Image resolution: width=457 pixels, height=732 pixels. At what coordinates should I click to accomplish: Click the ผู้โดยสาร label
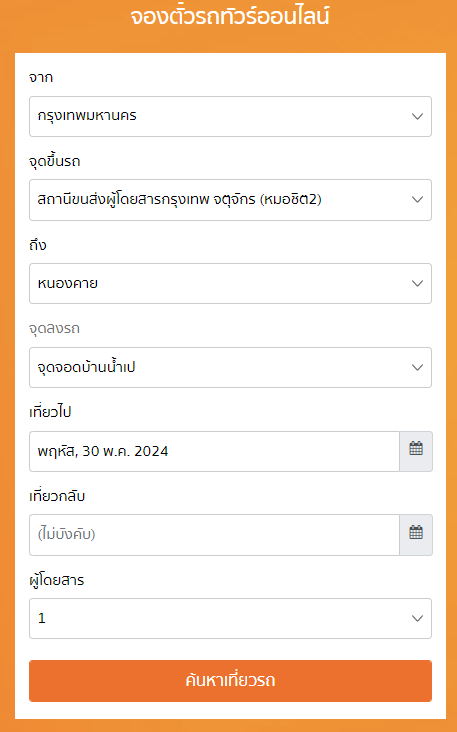[56, 580]
